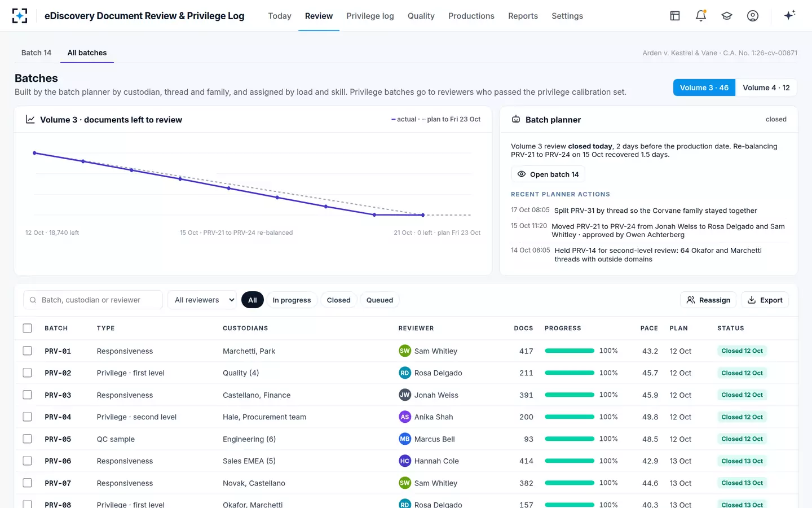Select Volume 4 · 12 segment
The image size is (812, 508).
click(x=766, y=87)
